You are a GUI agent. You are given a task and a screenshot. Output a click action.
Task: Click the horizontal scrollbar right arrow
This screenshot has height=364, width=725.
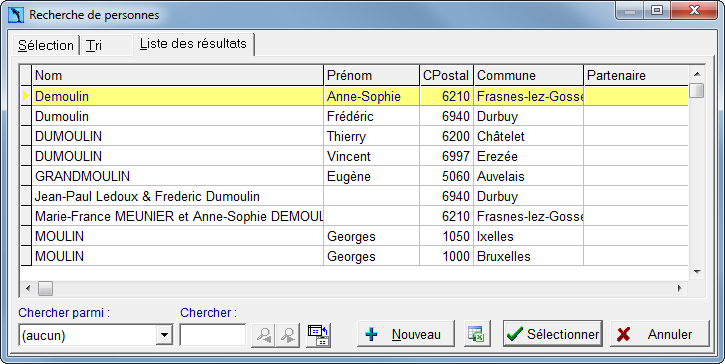click(x=679, y=289)
